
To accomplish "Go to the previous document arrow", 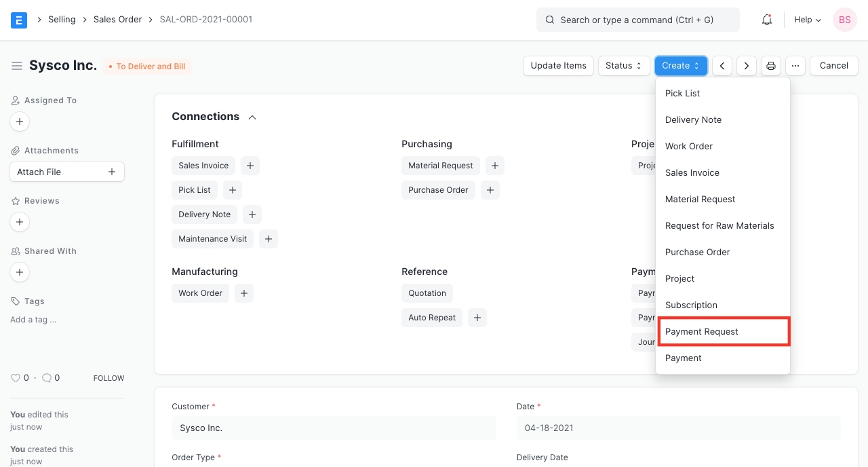I will click(722, 66).
